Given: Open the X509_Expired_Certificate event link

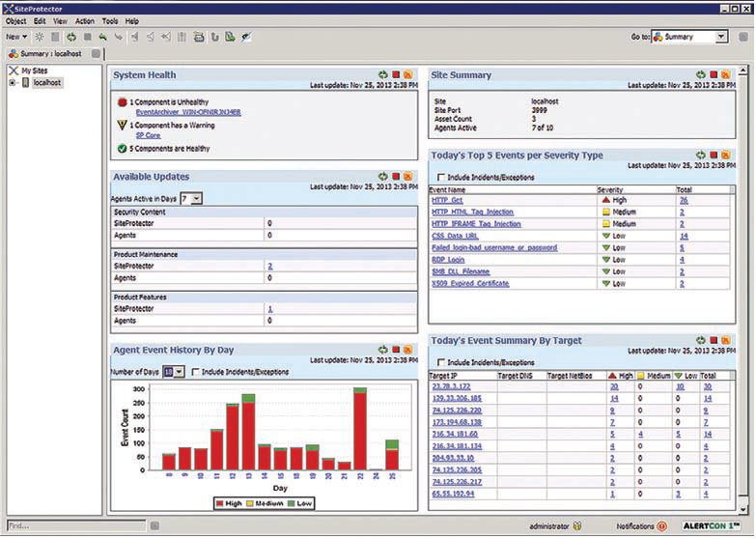Looking at the screenshot, I should click(x=470, y=284).
